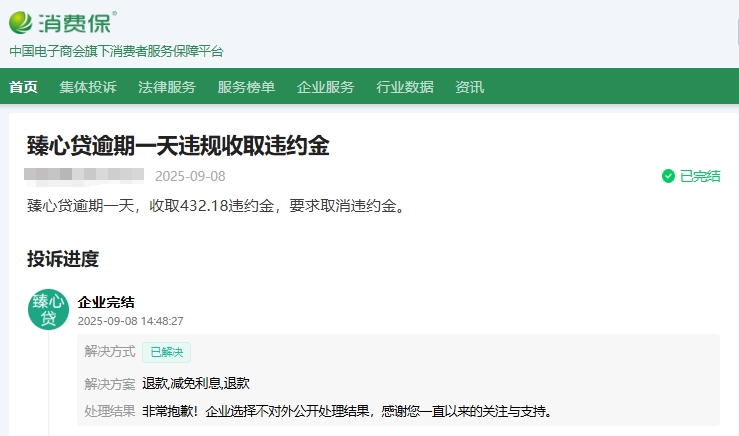Screen dimensions: 739x436
Task: Click the 处理结果 label
Action: [x=110, y=411]
